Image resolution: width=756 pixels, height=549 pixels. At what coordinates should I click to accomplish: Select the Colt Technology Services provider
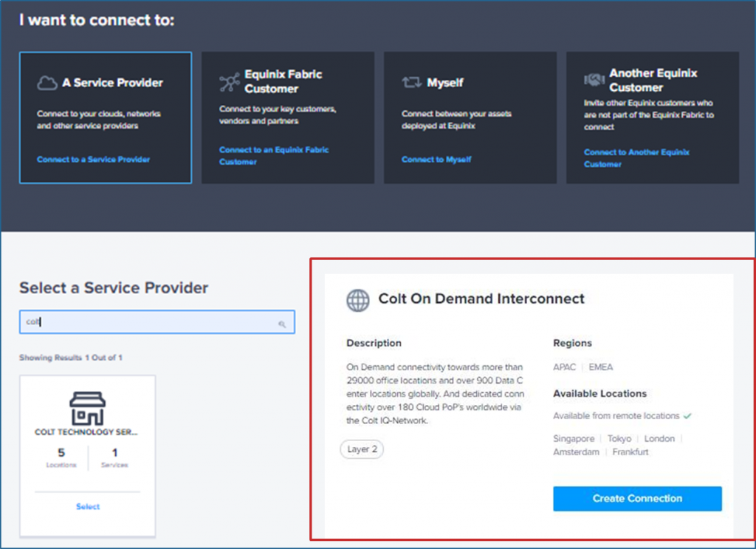[x=87, y=507]
